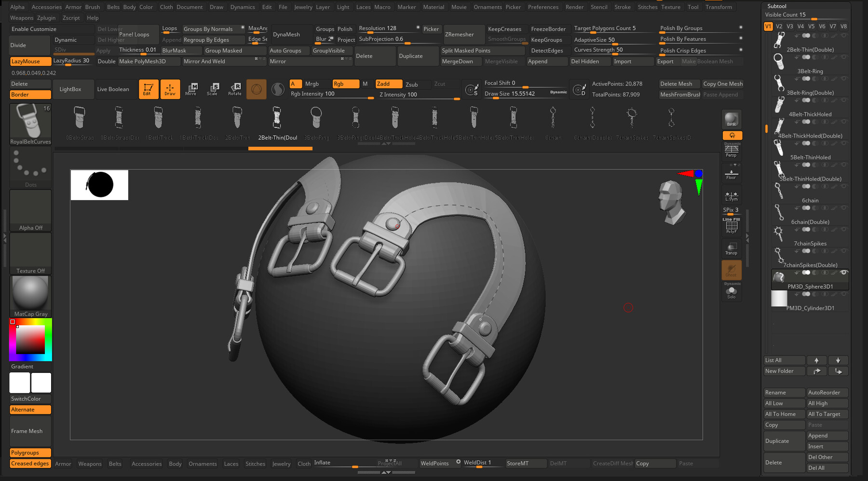Toggle visibility eye of PM3D_Sphere3D1
This screenshot has width=868, height=481.
pyautogui.click(x=844, y=273)
